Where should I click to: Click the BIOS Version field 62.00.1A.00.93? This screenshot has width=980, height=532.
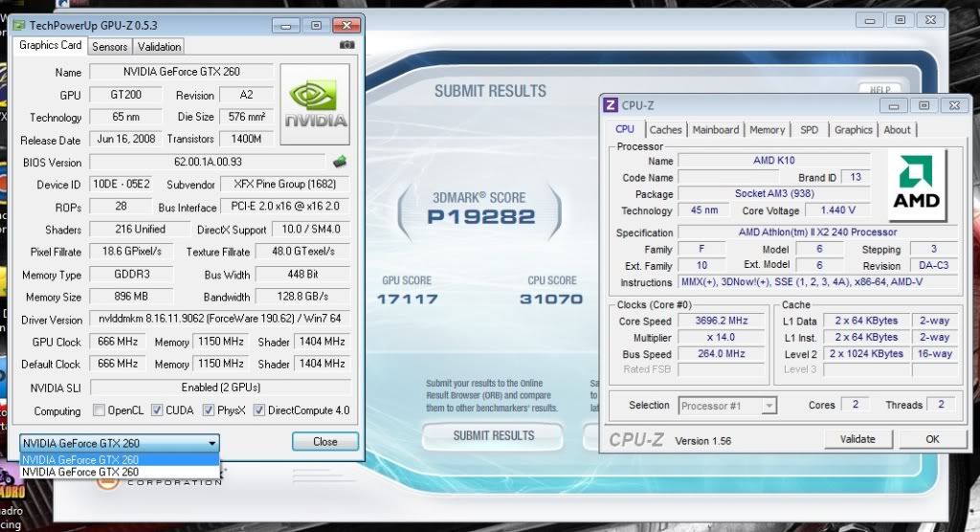(x=208, y=162)
